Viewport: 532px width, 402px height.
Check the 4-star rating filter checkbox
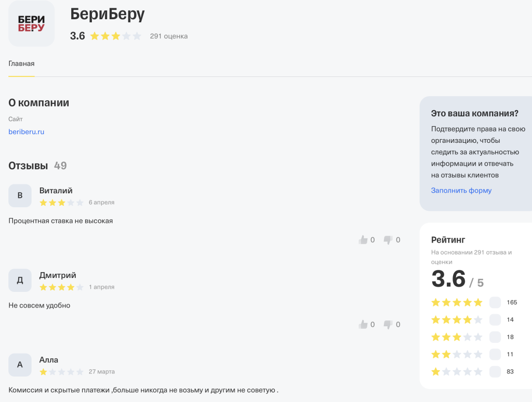click(495, 320)
